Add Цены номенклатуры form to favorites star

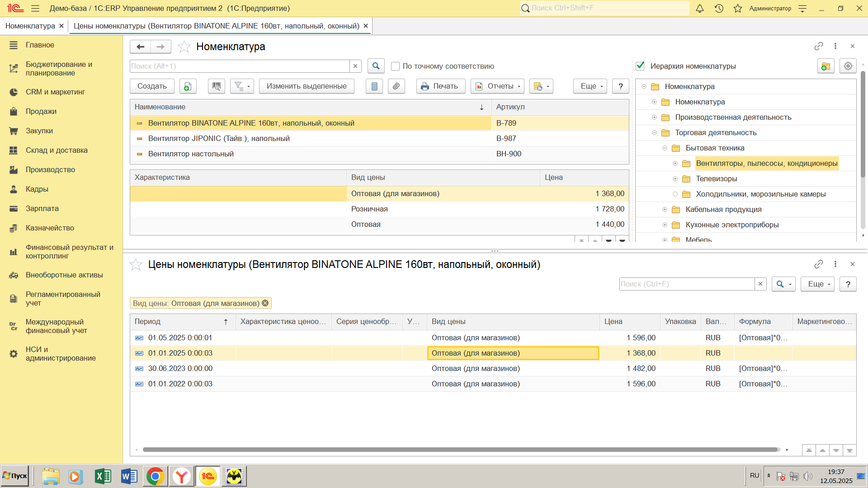coord(136,264)
